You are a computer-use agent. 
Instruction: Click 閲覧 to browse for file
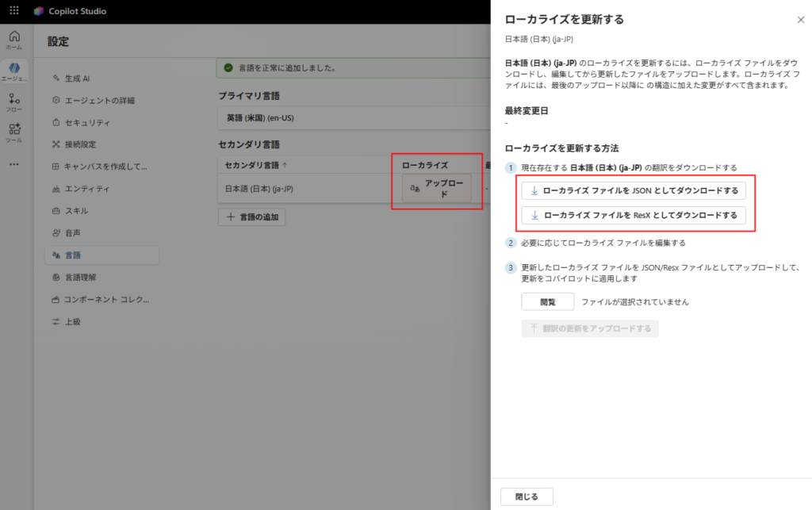547,302
